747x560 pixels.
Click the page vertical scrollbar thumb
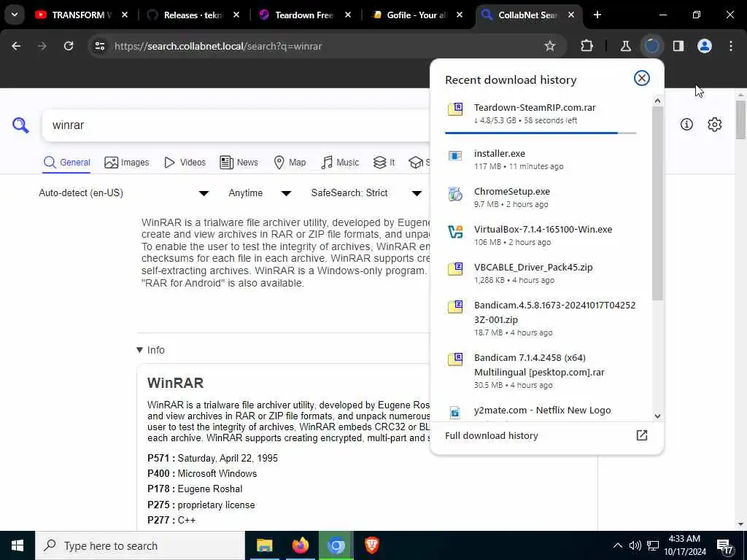pyautogui.click(x=740, y=120)
